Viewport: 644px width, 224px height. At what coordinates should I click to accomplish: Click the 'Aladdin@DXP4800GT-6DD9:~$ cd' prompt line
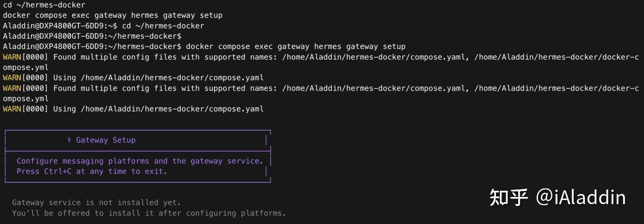(x=103, y=26)
